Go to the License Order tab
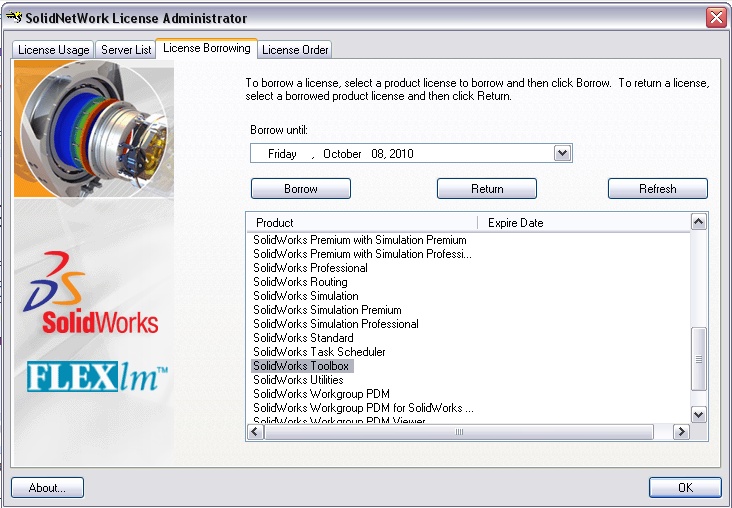Image resolution: width=732 pixels, height=508 pixels. click(295, 49)
